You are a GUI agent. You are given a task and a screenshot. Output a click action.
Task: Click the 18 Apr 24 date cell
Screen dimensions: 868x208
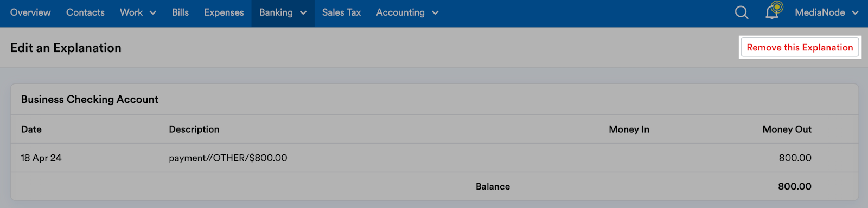(x=41, y=158)
